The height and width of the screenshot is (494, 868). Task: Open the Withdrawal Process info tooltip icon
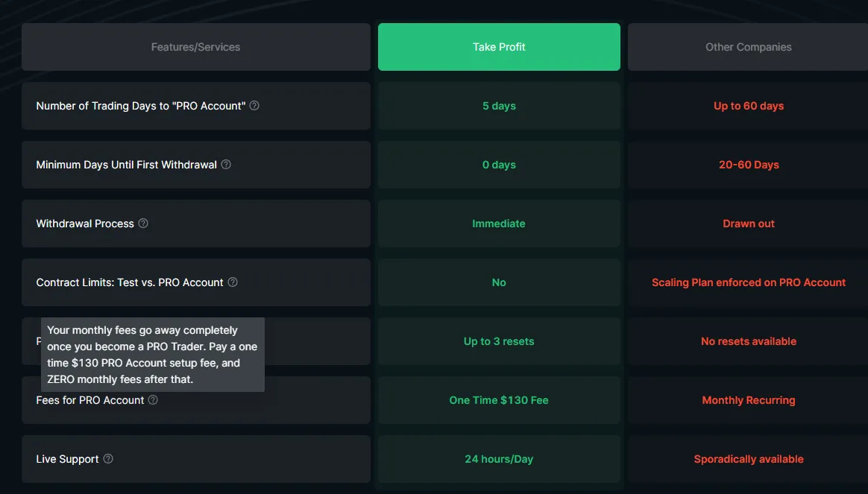point(143,224)
